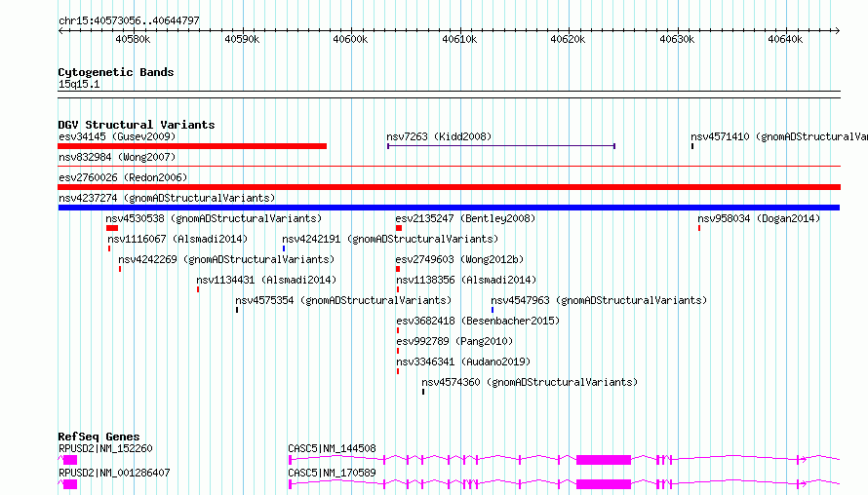Click the 40600k ruler tick label
Image resolution: width=868 pixels, height=495 pixels.
[350, 39]
